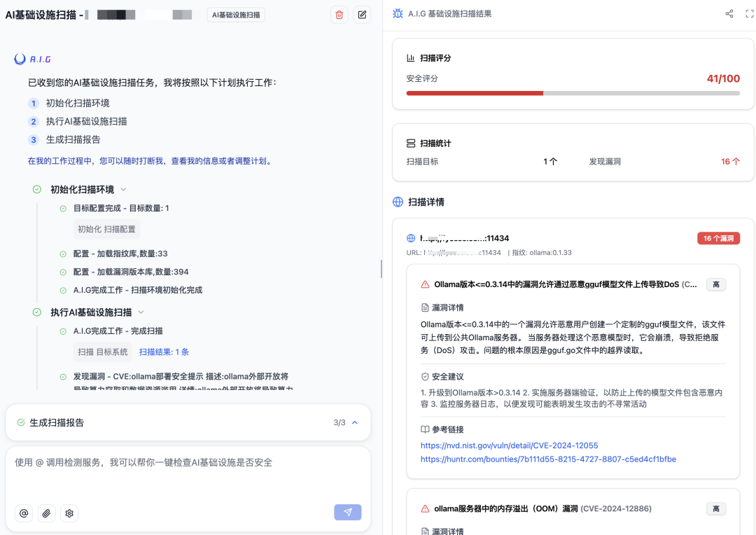Screen dimensions: 756x535
Task: Click green check icon of 执行AI基础设施扫描
Action: coord(36,312)
